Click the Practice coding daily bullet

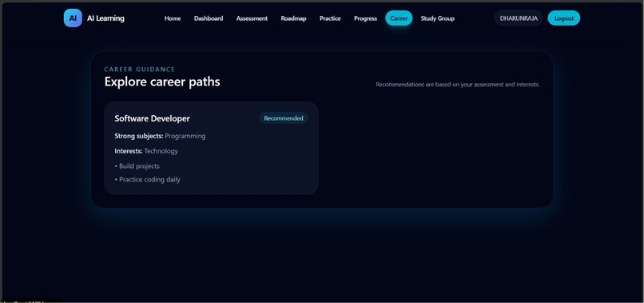tap(148, 179)
